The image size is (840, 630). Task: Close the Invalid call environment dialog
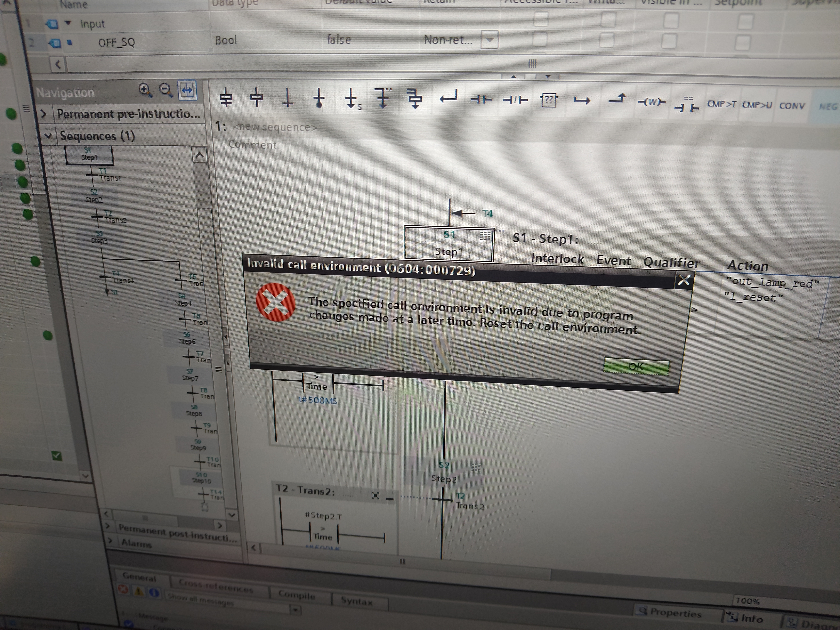pos(684,280)
